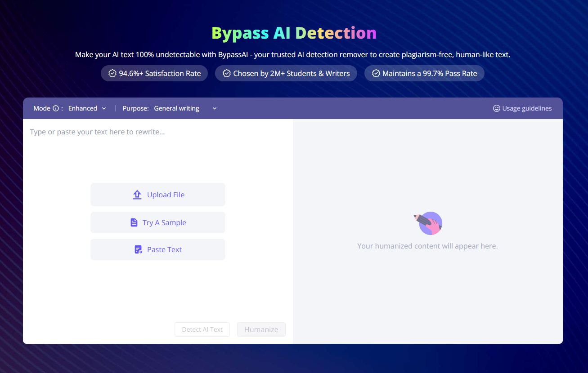Click the Maintains a 99.7% Pass Rate badge
Viewport: 588px width, 373px height.
pyautogui.click(x=424, y=73)
